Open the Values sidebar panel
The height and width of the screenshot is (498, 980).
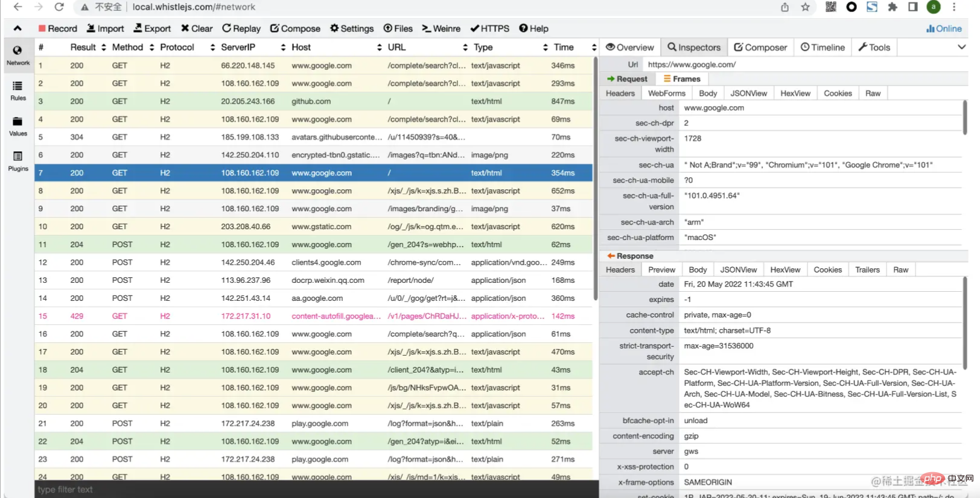tap(18, 126)
